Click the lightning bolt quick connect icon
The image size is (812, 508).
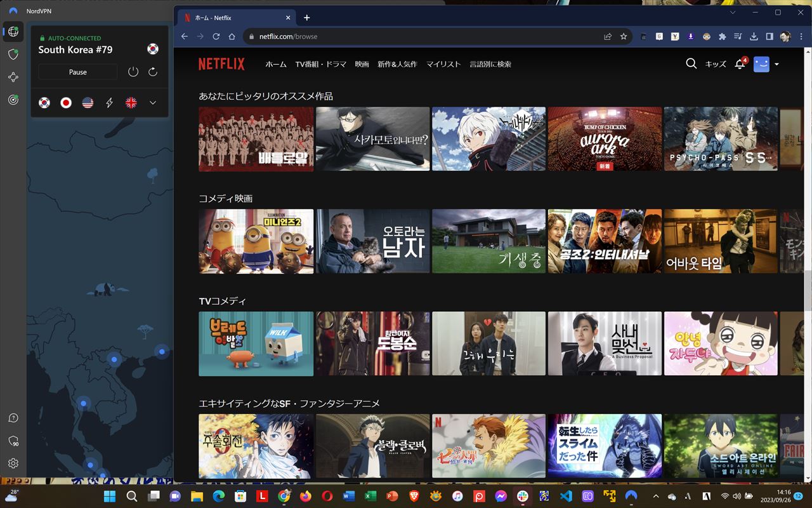110,102
